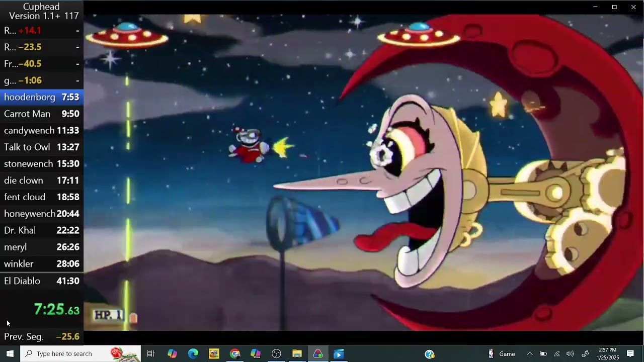Click the split showing +14.1
The height and width of the screenshot is (362, 644).
[42, 31]
